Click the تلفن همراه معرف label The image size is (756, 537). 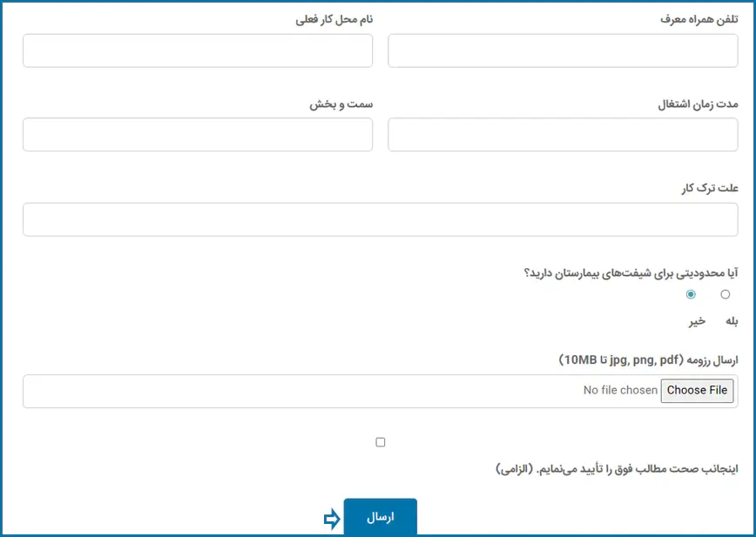(x=699, y=20)
